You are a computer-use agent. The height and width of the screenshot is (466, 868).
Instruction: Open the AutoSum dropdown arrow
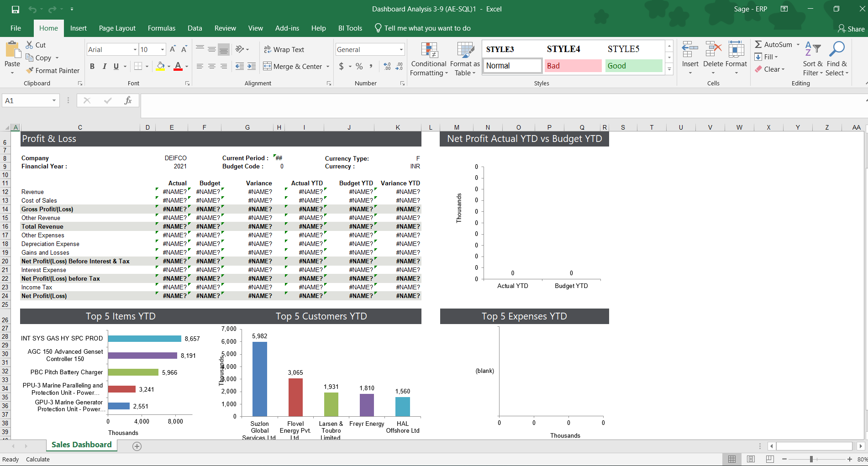pyautogui.click(x=798, y=44)
